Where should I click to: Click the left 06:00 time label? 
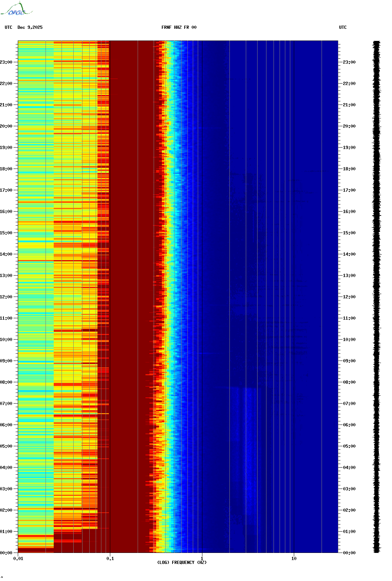pos(6,425)
